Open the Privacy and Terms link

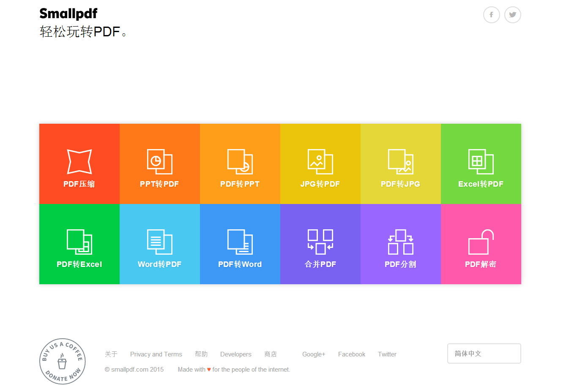click(x=156, y=354)
